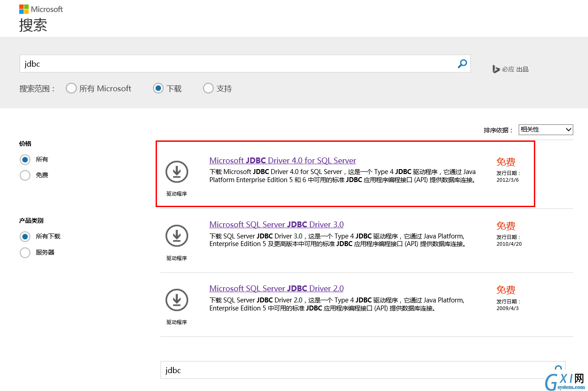Click 驱动程序 label under Driver 4.0 icon
The height and width of the screenshot is (391, 588).
[177, 194]
